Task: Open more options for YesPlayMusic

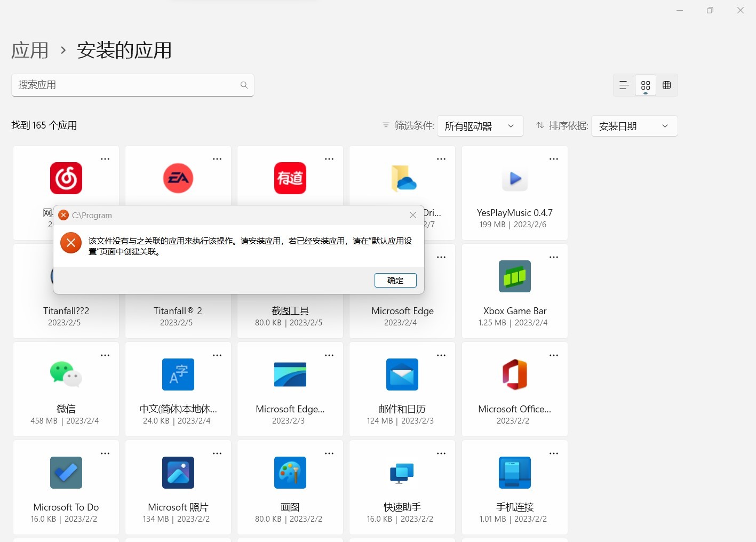Action: coord(554,159)
